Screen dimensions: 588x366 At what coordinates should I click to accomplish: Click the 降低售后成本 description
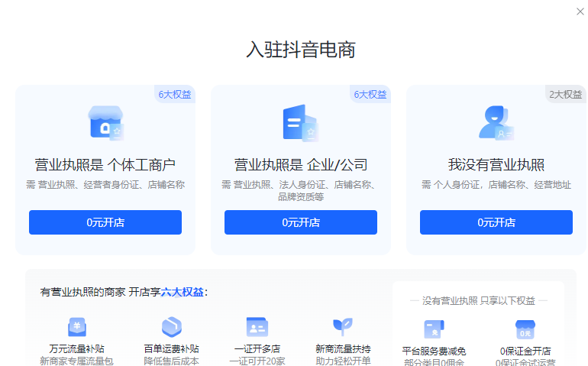point(171,361)
